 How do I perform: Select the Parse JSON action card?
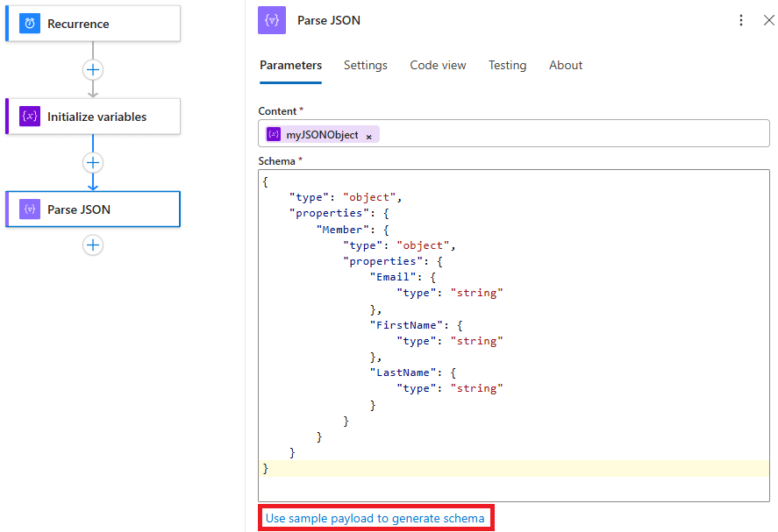coord(93,209)
